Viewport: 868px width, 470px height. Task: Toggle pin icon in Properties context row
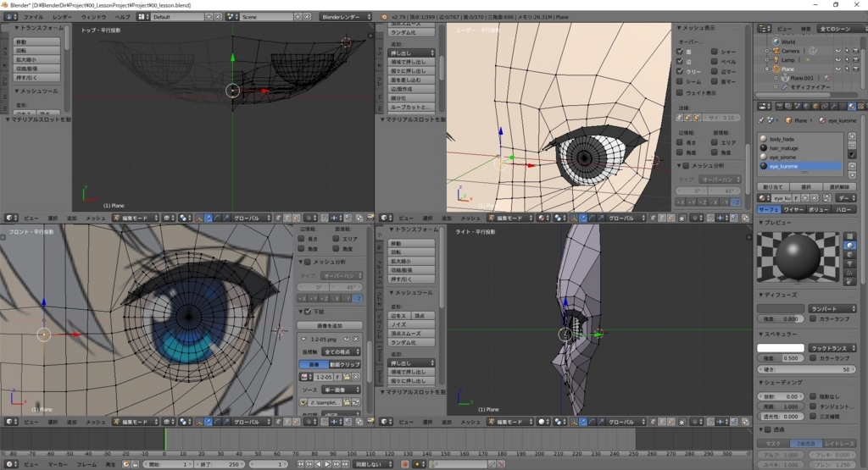click(761, 120)
